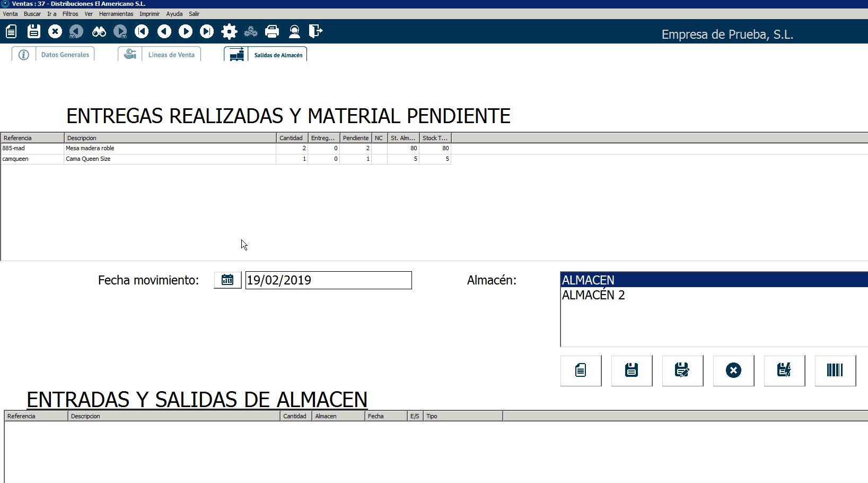Click the exit door icon

(315, 31)
